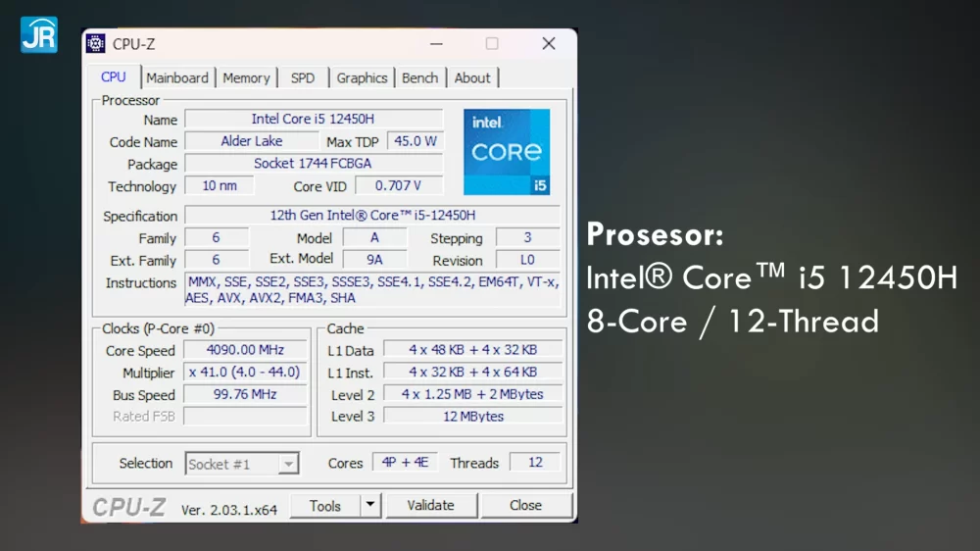The image size is (980, 551).
Task: Click the Level 2 cache value
Action: [473, 394]
